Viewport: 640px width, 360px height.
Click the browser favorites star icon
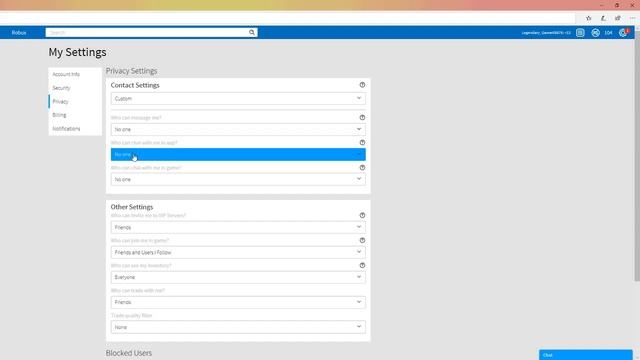pyautogui.click(x=589, y=18)
